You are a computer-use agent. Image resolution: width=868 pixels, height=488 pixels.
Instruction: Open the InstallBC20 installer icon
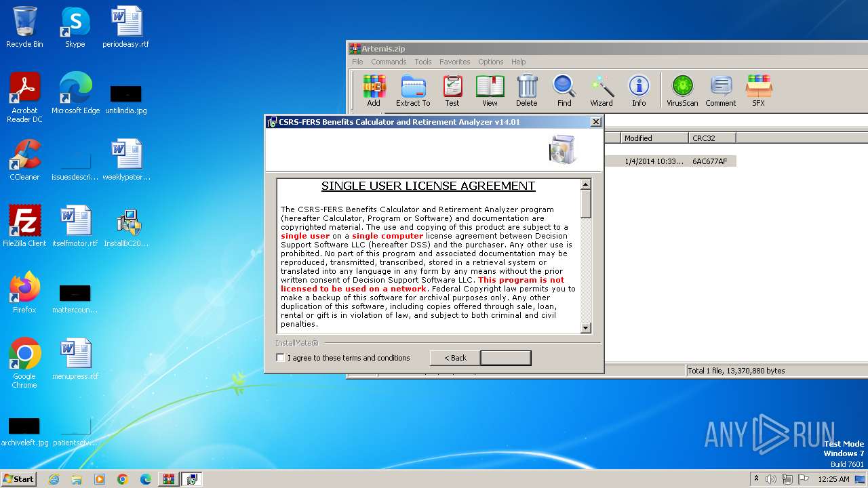click(126, 226)
